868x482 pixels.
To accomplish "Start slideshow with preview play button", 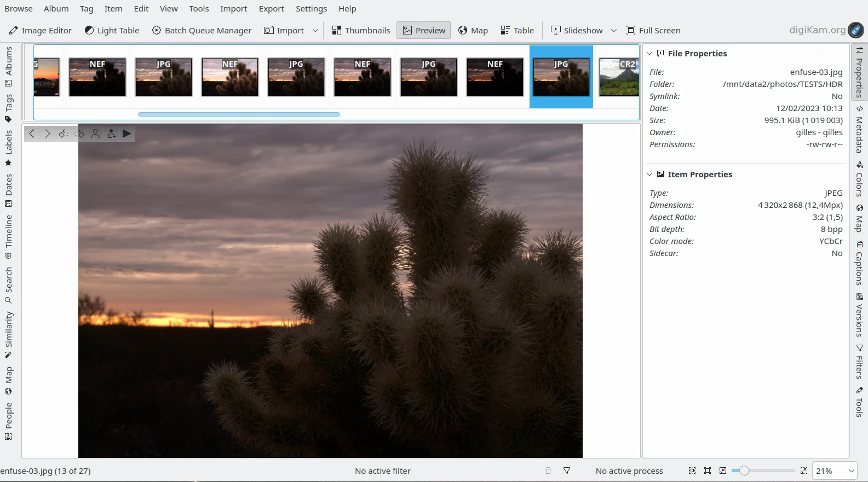I will point(127,133).
